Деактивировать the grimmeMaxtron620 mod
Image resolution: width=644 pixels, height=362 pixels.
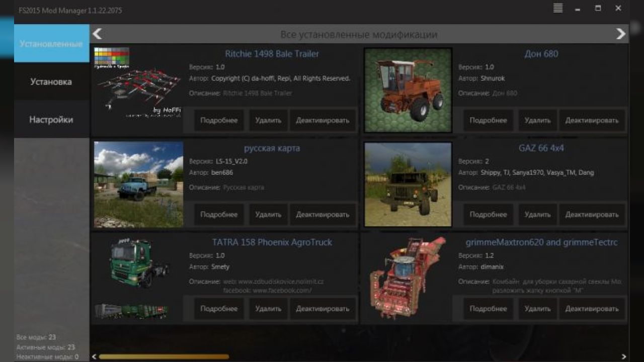tap(592, 309)
